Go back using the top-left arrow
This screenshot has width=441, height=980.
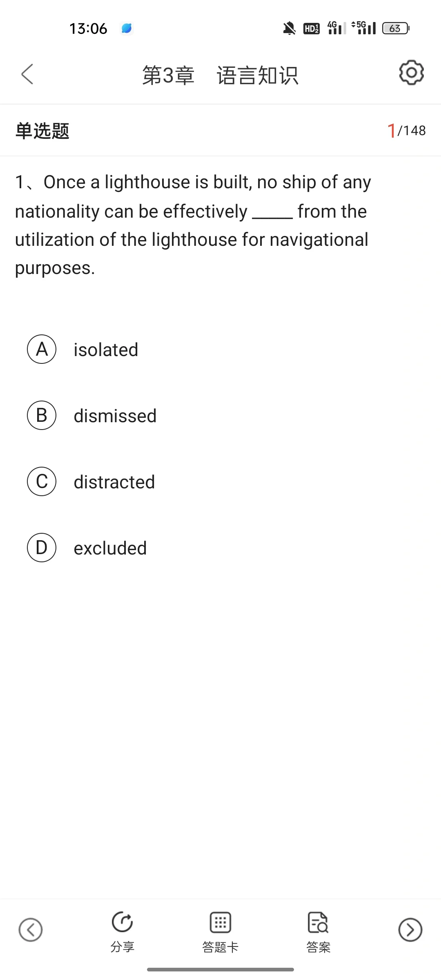point(27,74)
